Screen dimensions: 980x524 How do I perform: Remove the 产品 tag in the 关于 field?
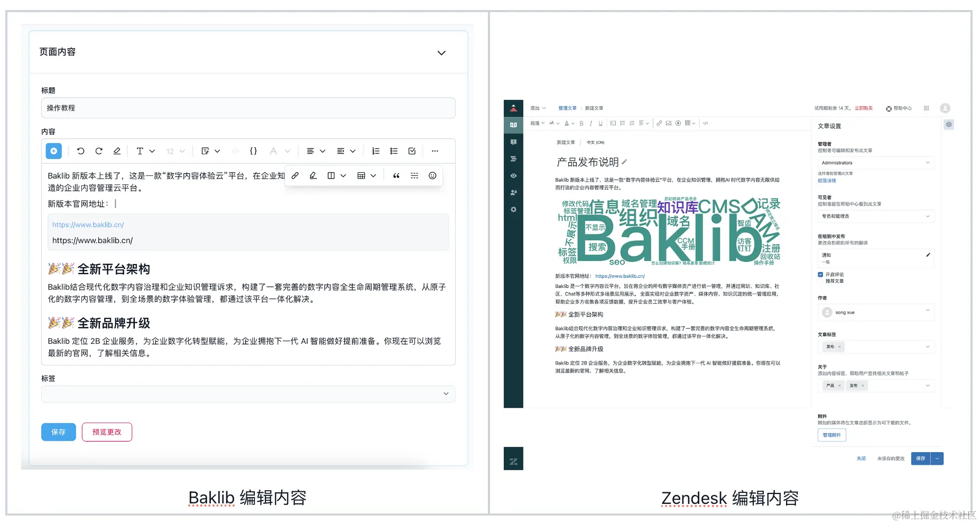pyautogui.click(x=839, y=386)
